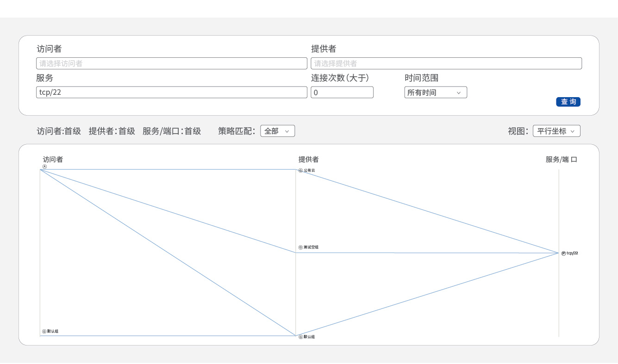Click the 服务/端口 axis header in the chart
The width and height of the screenshot is (618, 364).
click(562, 160)
